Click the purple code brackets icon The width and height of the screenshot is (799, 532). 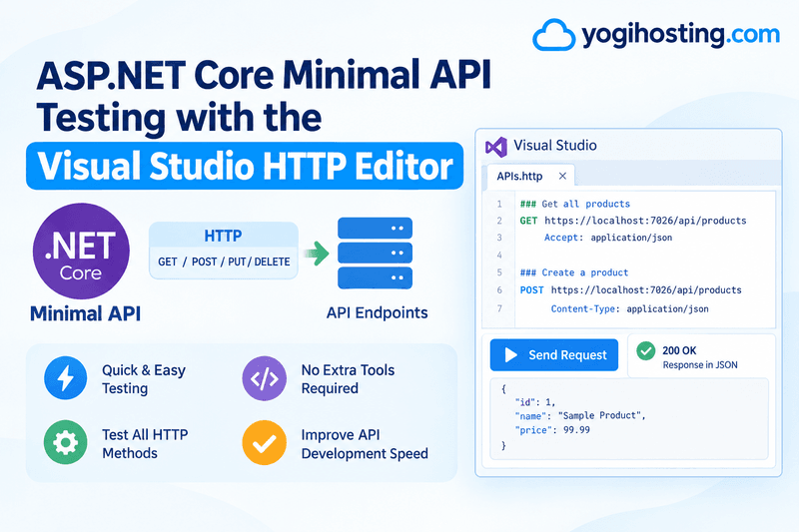[x=264, y=378]
